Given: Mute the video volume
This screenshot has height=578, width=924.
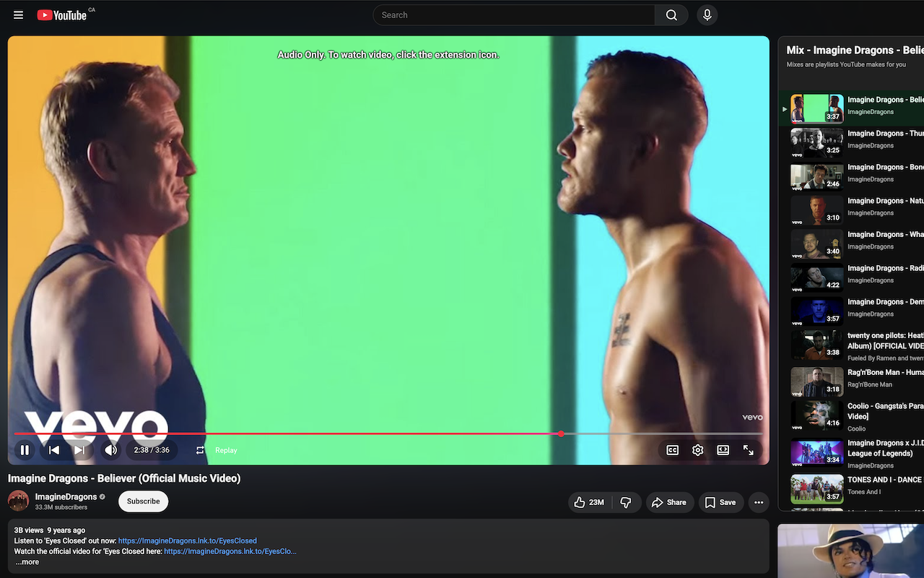Looking at the screenshot, I should (x=110, y=450).
